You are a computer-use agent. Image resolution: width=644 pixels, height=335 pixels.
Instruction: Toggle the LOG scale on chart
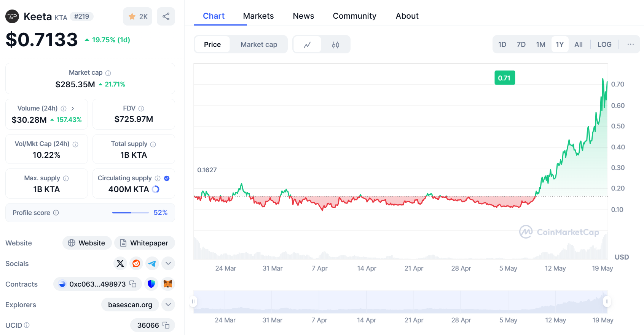click(x=604, y=45)
